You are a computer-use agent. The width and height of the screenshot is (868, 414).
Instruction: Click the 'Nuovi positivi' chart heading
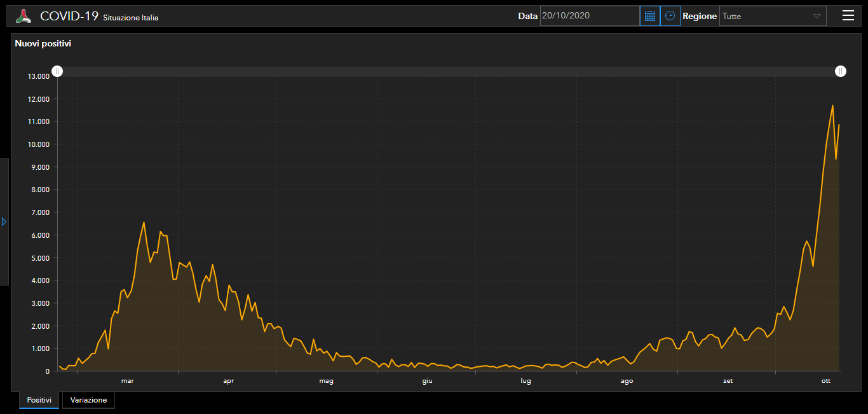click(x=43, y=44)
